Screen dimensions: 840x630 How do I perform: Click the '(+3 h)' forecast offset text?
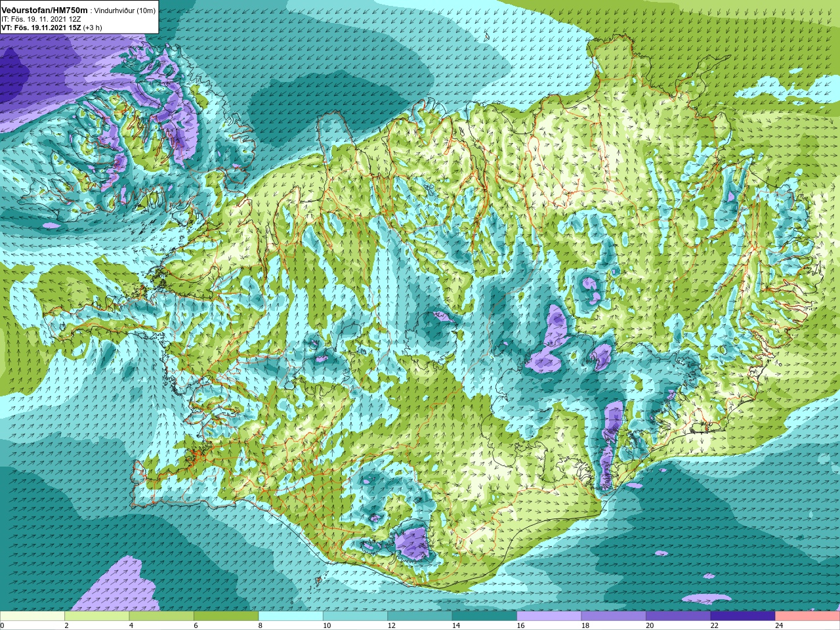click(93, 28)
